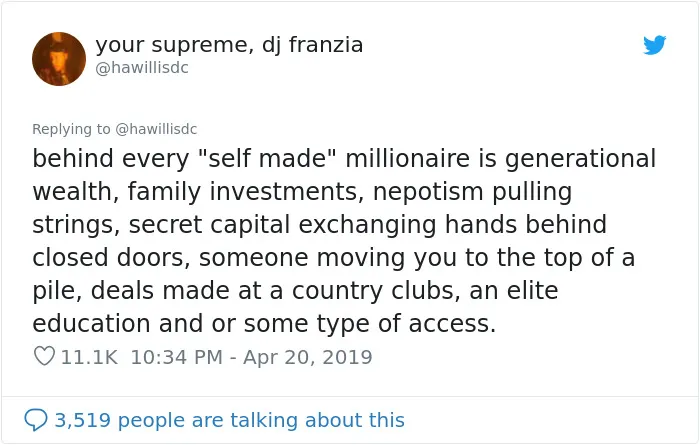This screenshot has height=445, width=700.
Task: Click the 'Replying to' label text
Action: pos(71,129)
